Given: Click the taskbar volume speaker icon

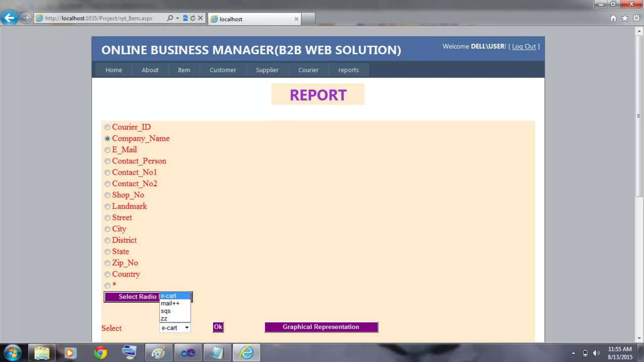Looking at the screenshot, I should (x=596, y=353).
